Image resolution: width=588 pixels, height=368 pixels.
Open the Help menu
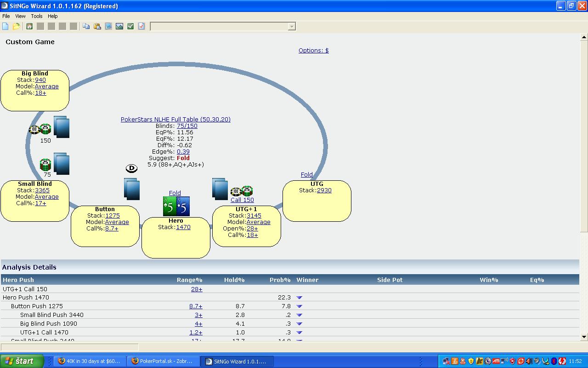coord(53,16)
